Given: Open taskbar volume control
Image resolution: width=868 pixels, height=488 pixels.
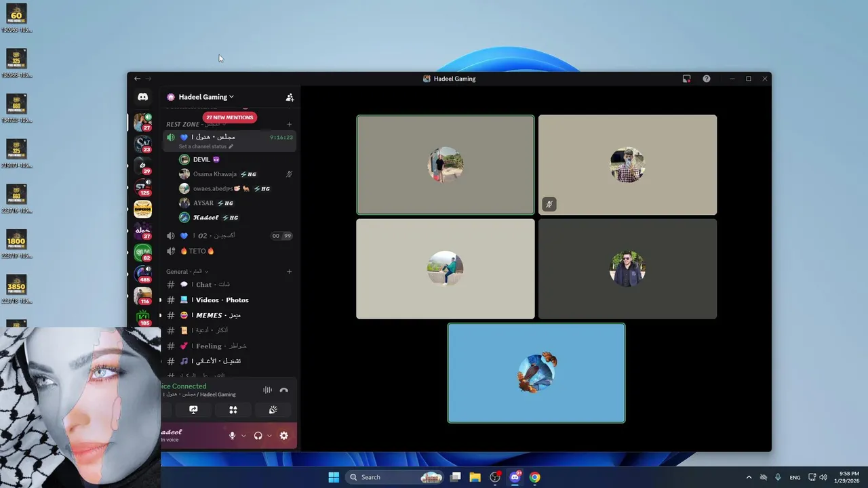Looking at the screenshot, I should tap(823, 477).
